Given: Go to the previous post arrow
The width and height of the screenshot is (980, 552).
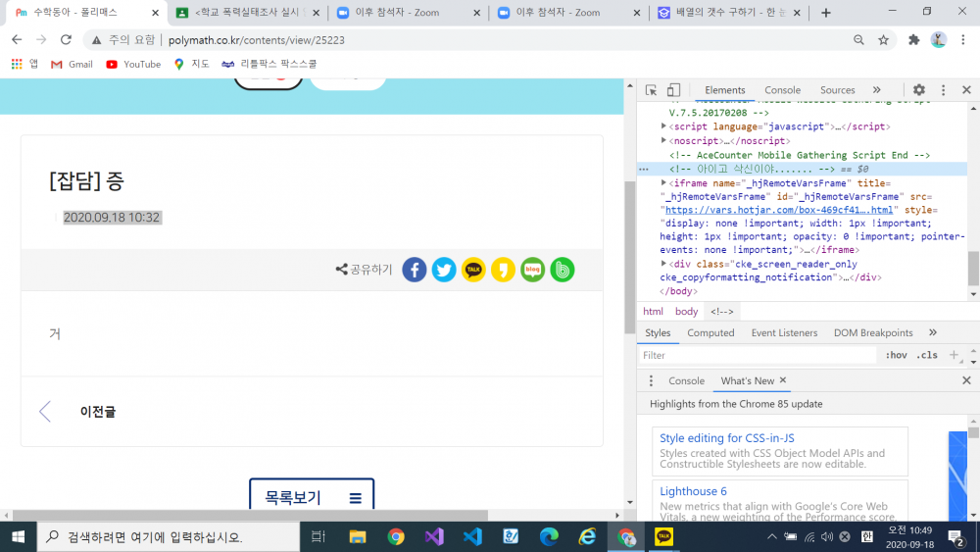Looking at the screenshot, I should 44,412.
